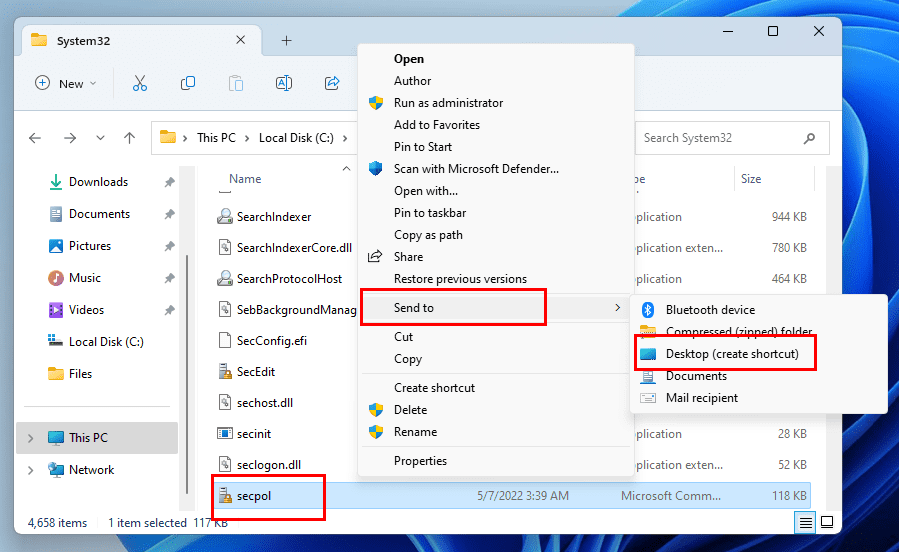Click the Cut scissors toolbar icon
899x552 pixels.
point(139,84)
